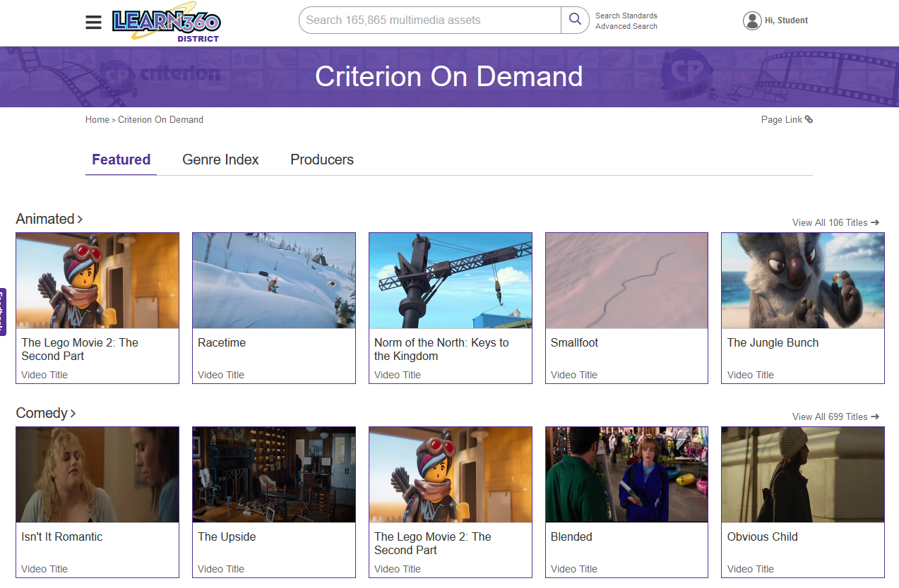Open The Upside video thumbnail
The image size is (899, 588).
[274, 474]
